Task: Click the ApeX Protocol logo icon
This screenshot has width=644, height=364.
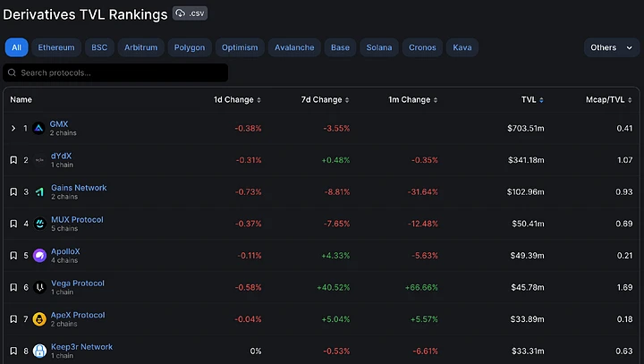Action: 39,319
